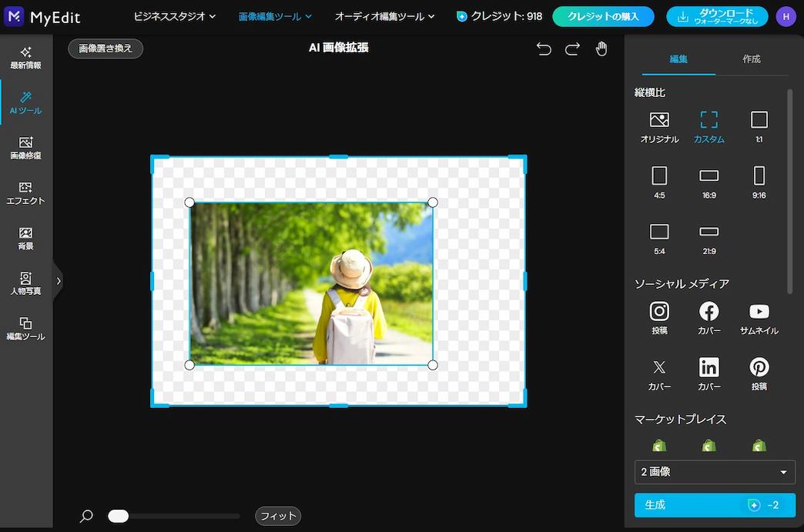This screenshot has height=532, width=804.
Task: Select the 画像修復 tool from the sidebar
Action: pos(25,148)
